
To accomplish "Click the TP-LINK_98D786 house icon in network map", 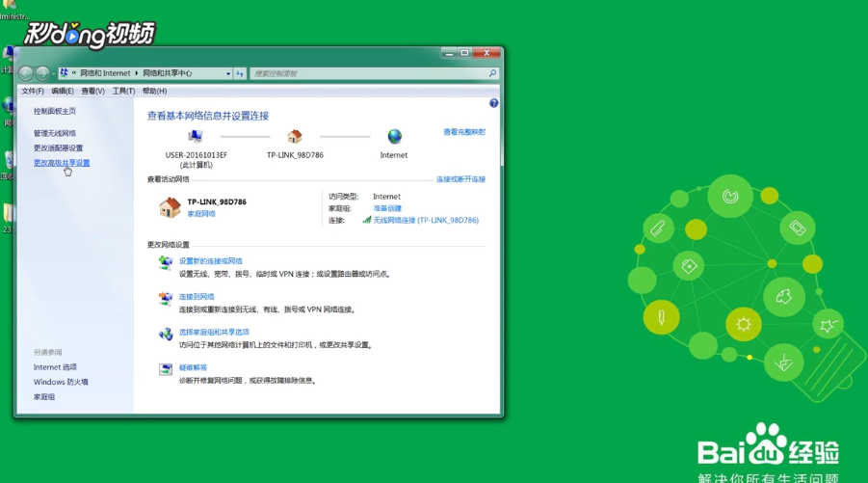I will click(x=295, y=136).
